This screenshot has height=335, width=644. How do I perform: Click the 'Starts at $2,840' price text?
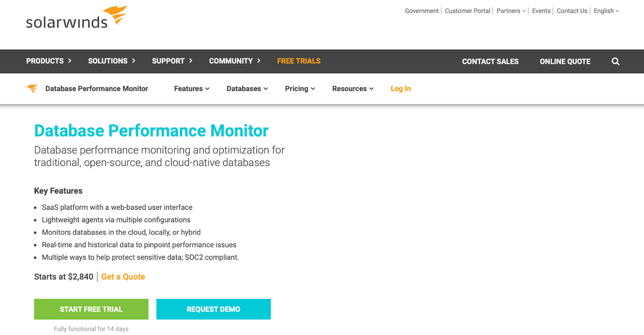[64, 277]
